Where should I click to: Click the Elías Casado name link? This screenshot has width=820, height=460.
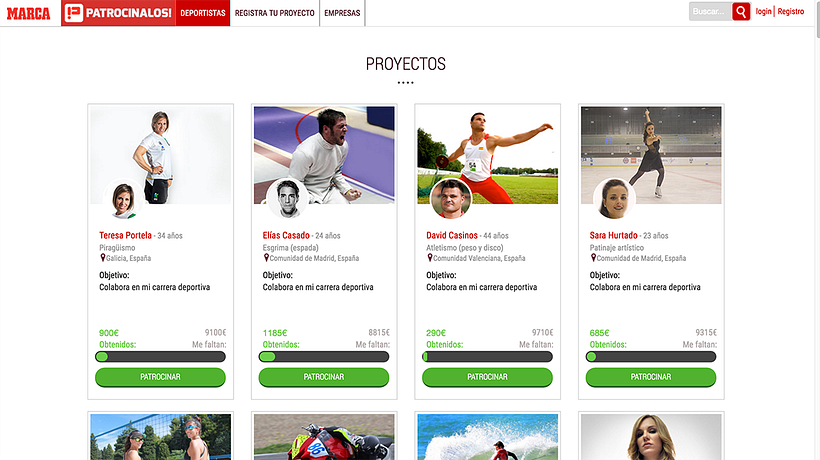(x=286, y=235)
